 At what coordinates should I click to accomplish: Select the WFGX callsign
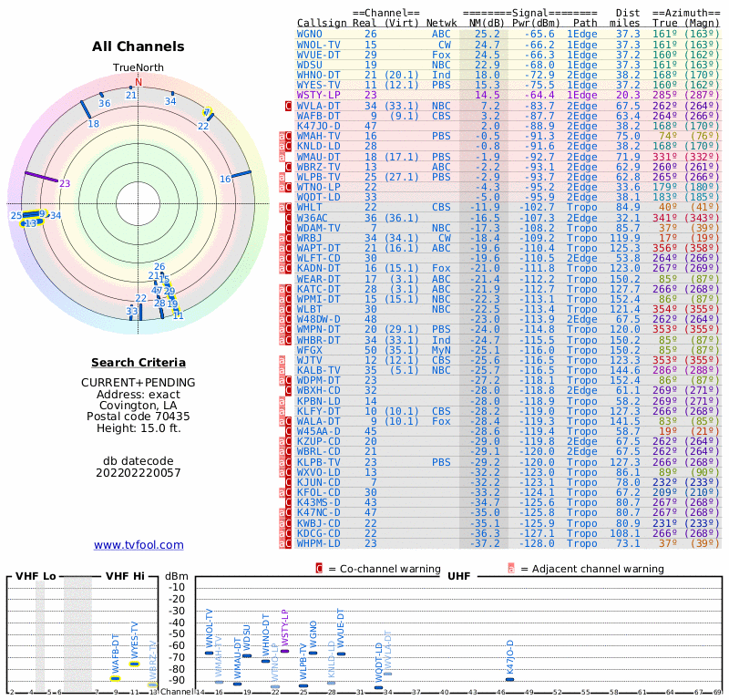[x=310, y=350]
